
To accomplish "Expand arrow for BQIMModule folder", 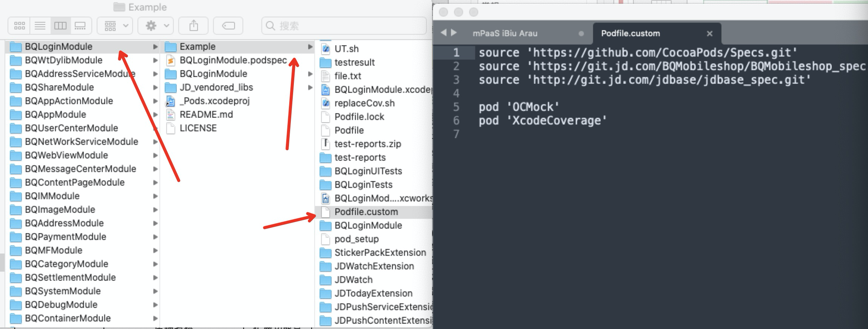I will pos(155,196).
